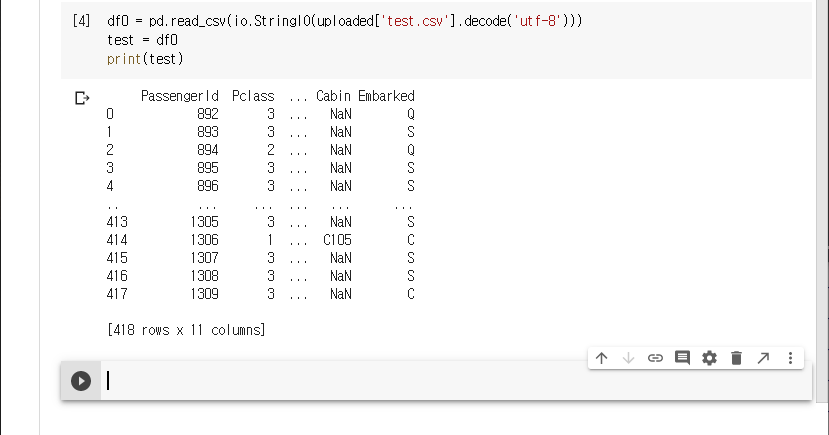Mirror cell in tab with diagonal arrow
The image size is (829, 435).
(x=763, y=358)
